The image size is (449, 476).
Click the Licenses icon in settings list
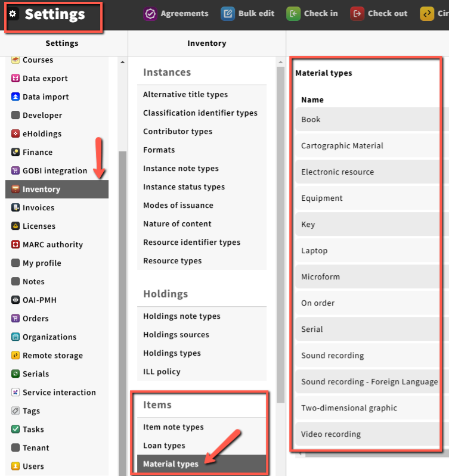[x=16, y=226]
